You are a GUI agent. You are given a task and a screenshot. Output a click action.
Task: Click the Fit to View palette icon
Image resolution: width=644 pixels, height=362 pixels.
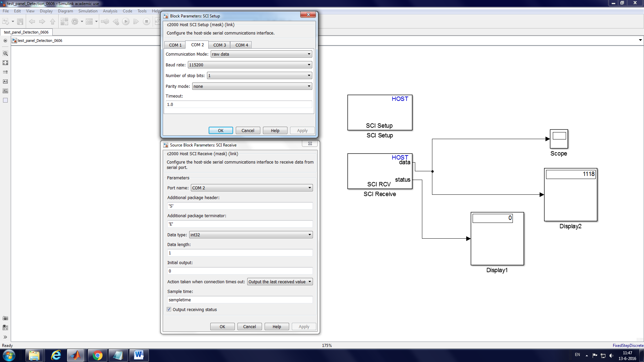[5, 63]
